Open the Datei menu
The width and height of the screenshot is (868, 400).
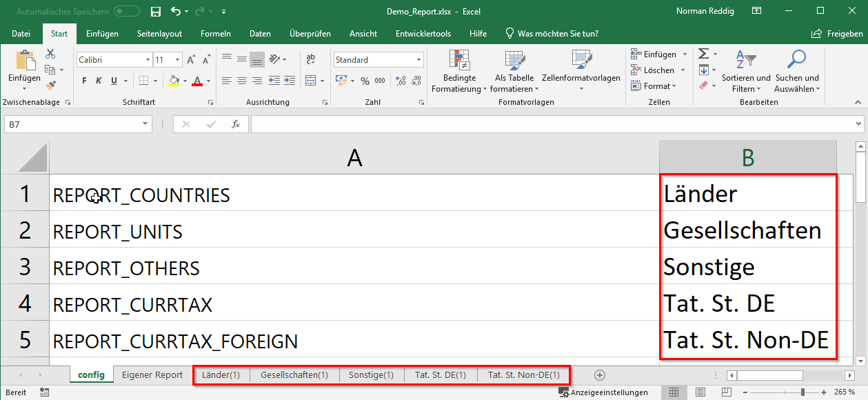(x=21, y=34)
